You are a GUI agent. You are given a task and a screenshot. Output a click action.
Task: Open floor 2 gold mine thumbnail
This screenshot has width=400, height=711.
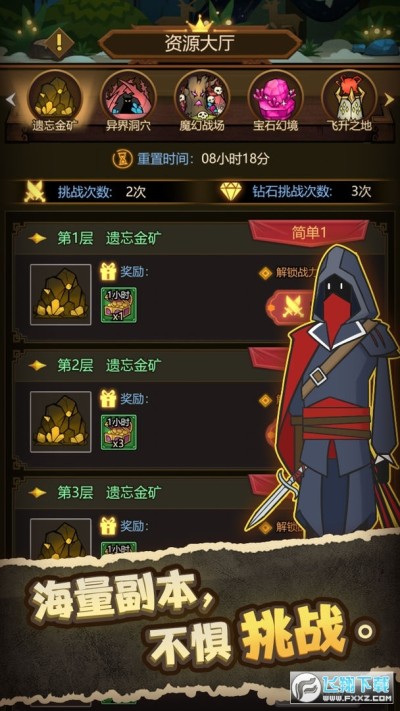61,422
